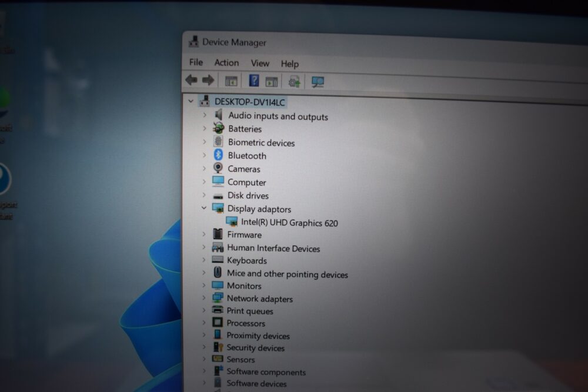Click the printer icon for Print queues
Image resolution: width=588 pixels, height=392 pixels.
(218, 310)
